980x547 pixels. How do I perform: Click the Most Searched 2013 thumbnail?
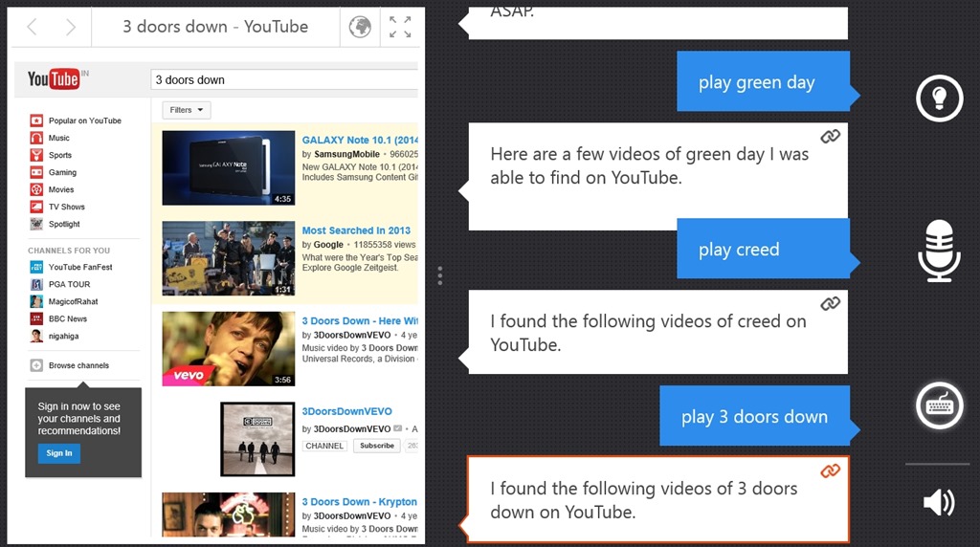[228, 258]
